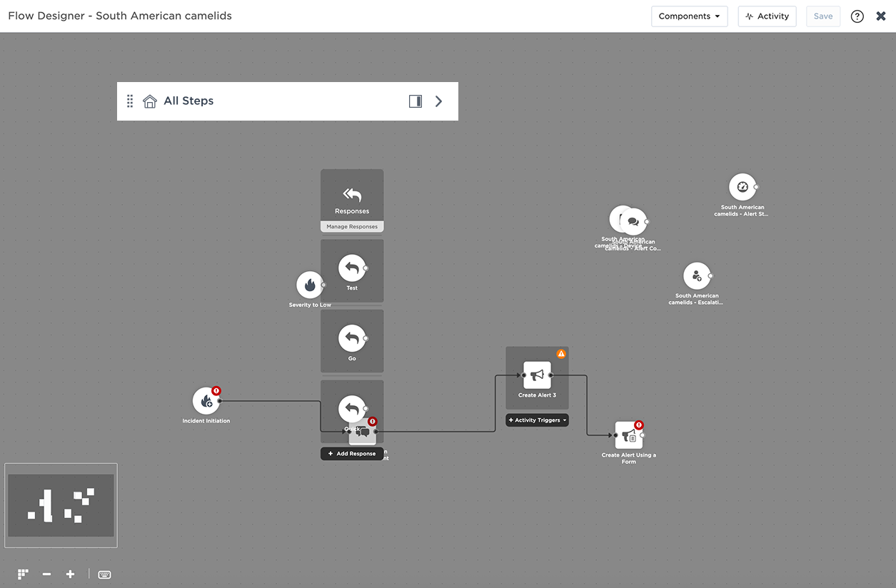Select the Go response step
Screen dimensions: 896x588
point(352,338)
